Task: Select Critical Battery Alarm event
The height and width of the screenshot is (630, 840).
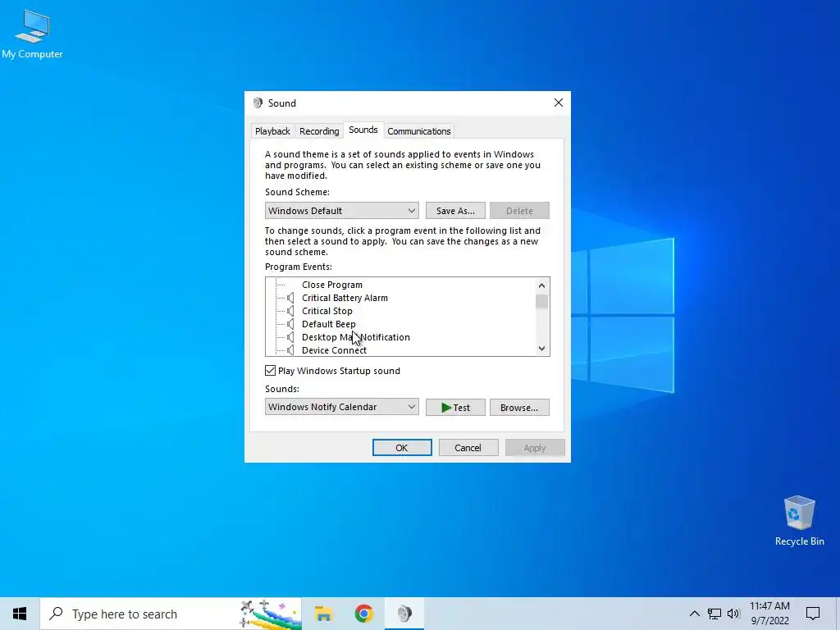Action: click(x=345, y=298)
